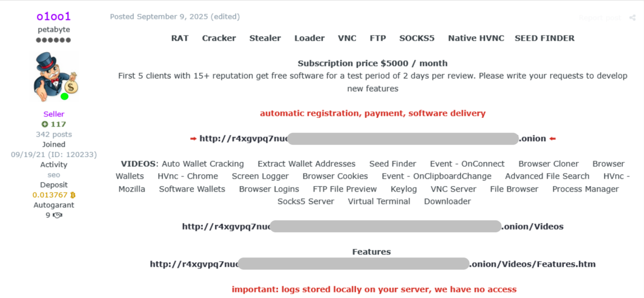Screen dimensions: 644x298
Task: Open the File Browser video link
Action: click(x=514, y=189)
